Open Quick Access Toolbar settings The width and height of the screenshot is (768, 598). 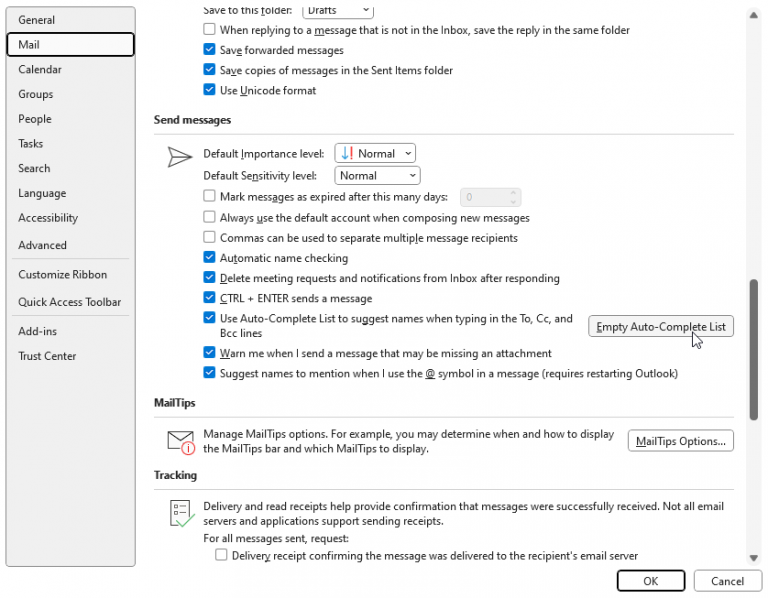[x=71, y=302]
